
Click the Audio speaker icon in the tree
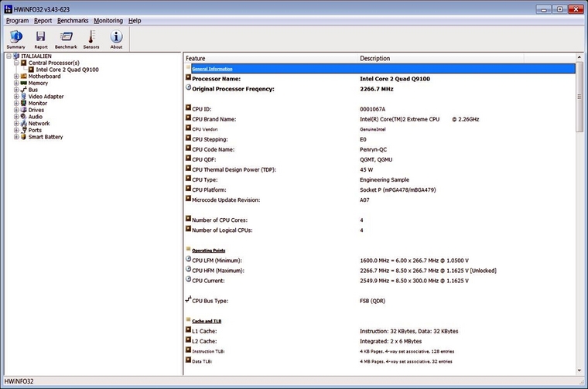[x=24, y=117]
